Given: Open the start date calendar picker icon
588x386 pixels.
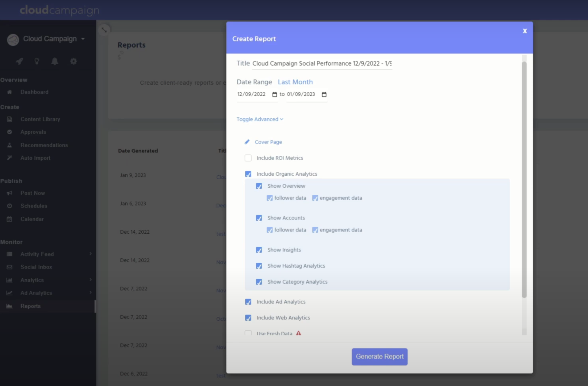Looking at the screenshot, I should (x=274, y=94).
